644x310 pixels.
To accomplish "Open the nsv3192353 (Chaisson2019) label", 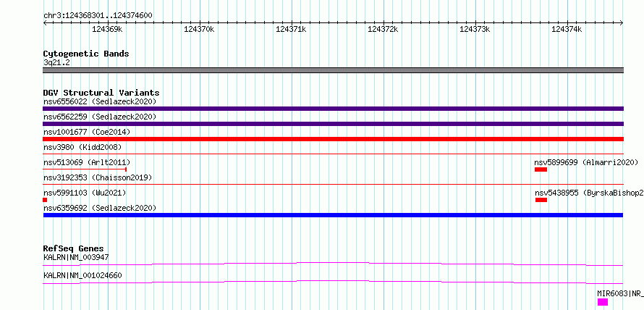I will click(x=98, y=177).
